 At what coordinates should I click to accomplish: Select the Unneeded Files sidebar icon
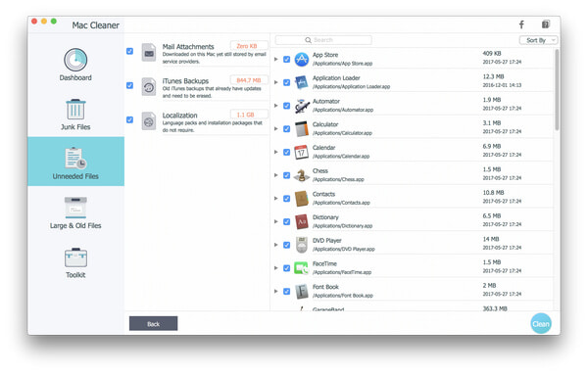(x=75, y=158)
